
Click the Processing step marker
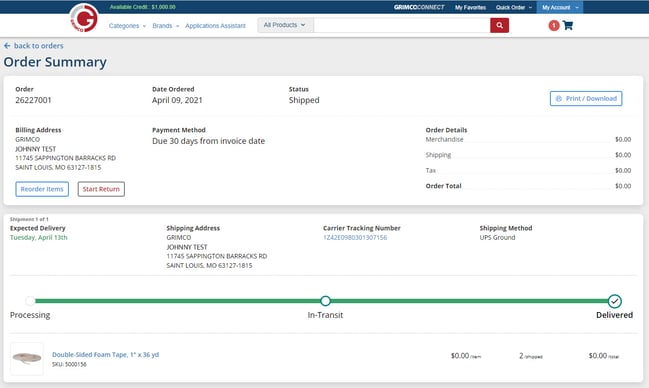pyautogui.click(x=30, y=301)
